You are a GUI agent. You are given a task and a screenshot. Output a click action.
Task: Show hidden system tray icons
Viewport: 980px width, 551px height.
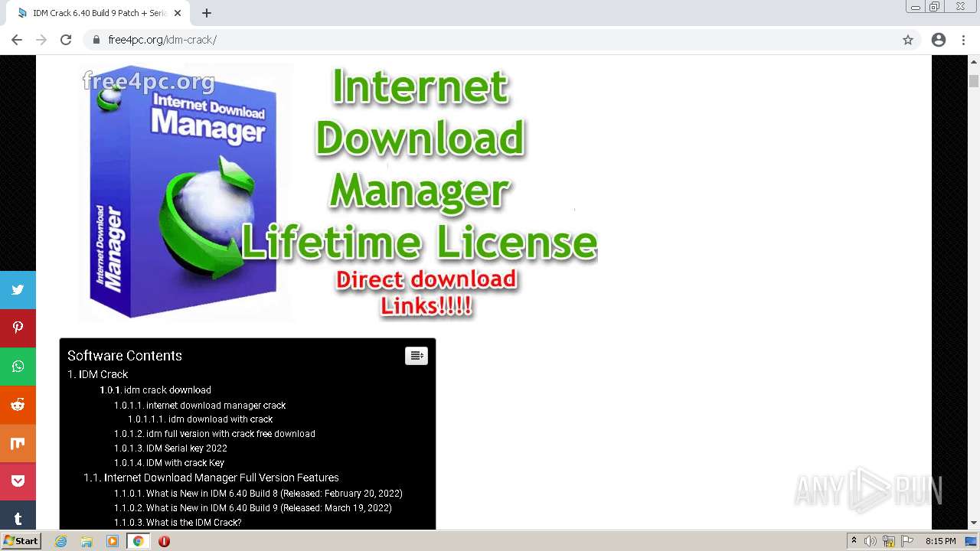tap(854, 541)
